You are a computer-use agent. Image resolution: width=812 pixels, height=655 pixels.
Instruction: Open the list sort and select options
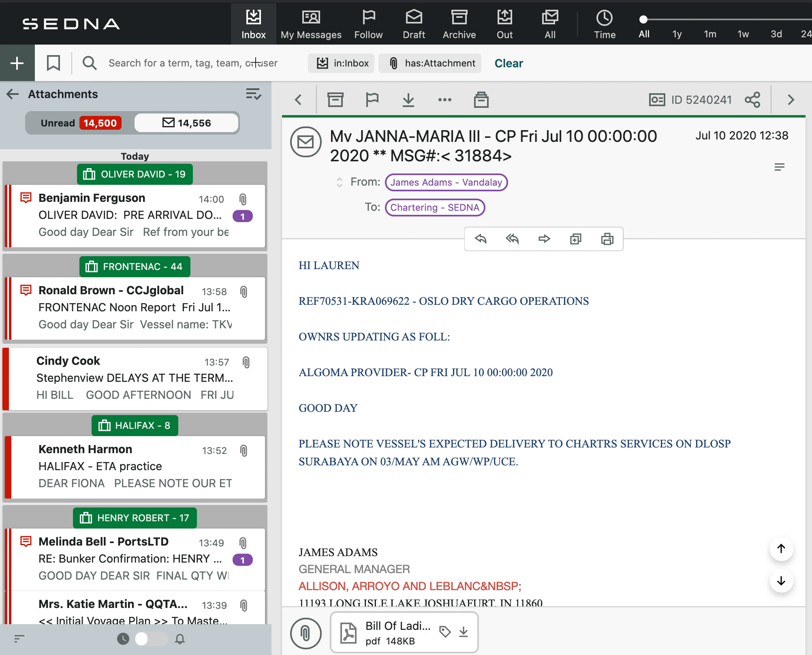click(254, 94)
